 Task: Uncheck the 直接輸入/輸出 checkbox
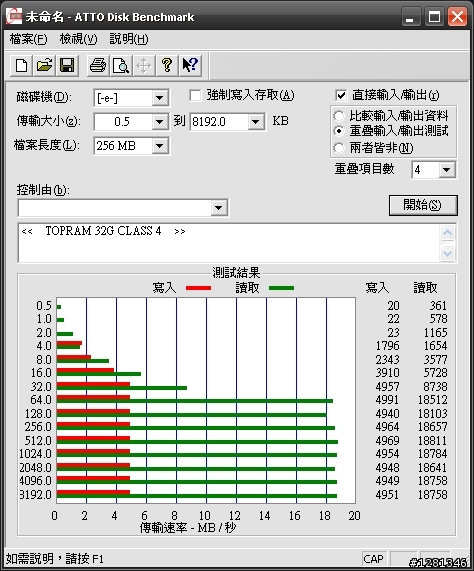point(341,96)
